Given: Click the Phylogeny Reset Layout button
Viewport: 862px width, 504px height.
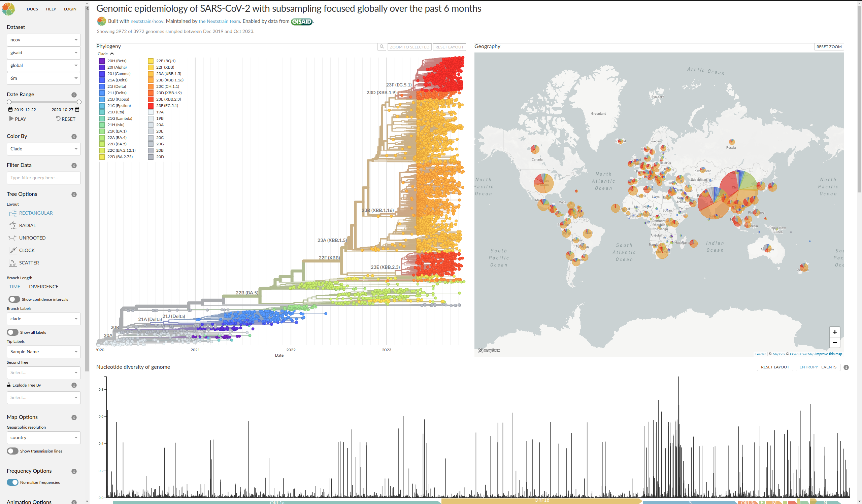Looking at the screenshot, I should coord(450,47).
